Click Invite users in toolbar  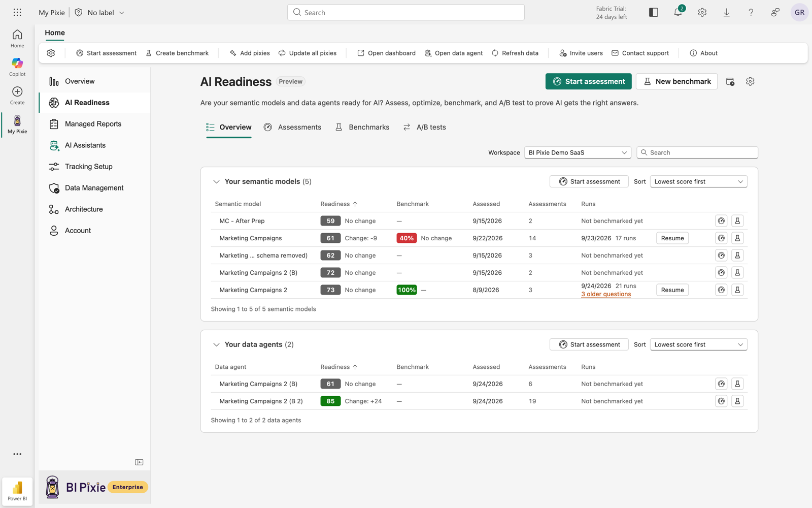[581, 53]
